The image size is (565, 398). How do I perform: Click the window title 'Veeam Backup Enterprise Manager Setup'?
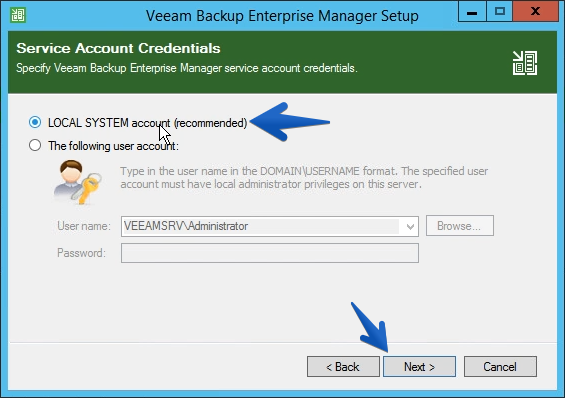(282, 16)
